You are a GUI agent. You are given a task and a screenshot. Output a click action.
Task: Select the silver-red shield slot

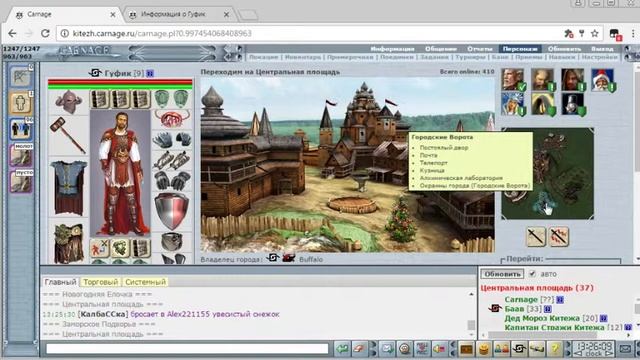pos(172,210)
